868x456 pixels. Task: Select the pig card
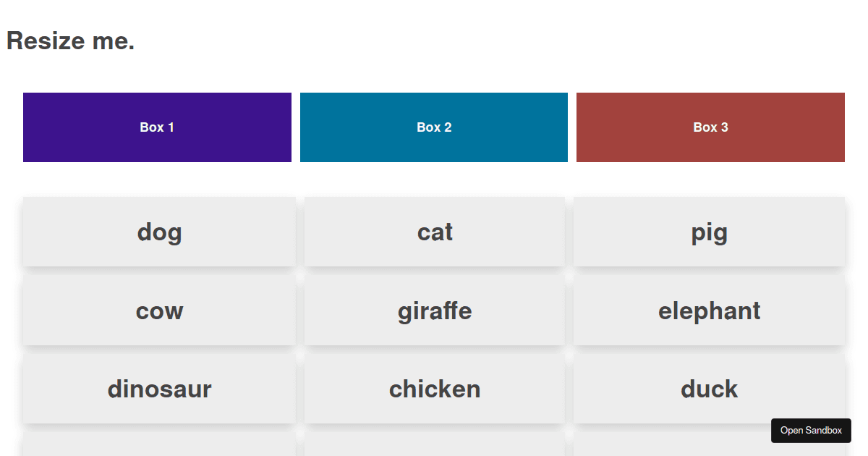click(710, 232)
